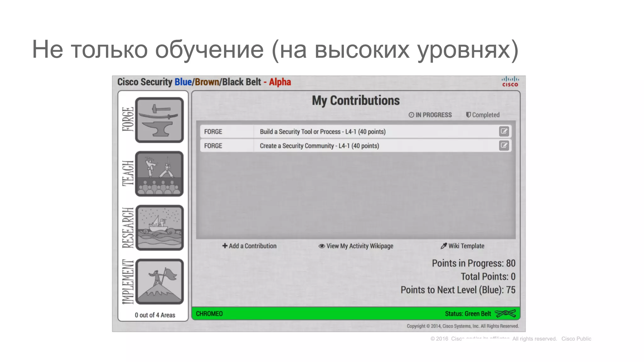Click the Cisco Public footer text
This screenshot has height=362, width=644.
[x=576, y=339]
